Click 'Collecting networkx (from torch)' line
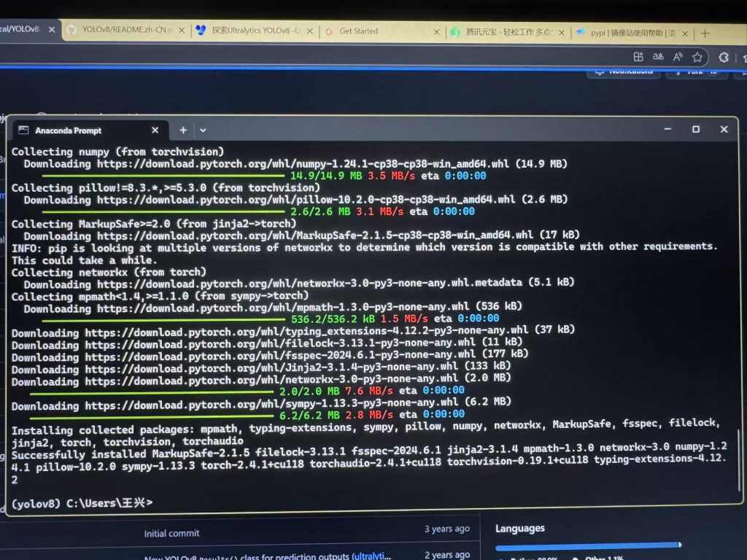Viewport: 747px width, 560px height. click(x=109, y=273)
